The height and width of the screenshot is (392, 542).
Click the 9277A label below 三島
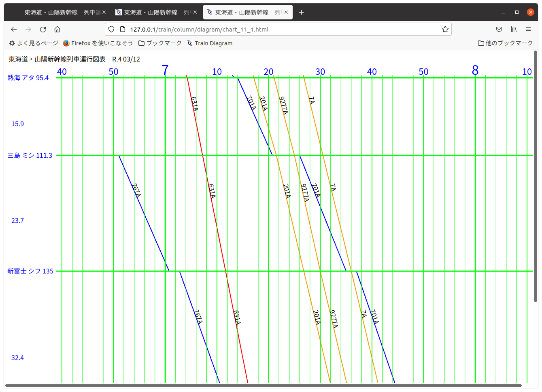pos(305,193)
